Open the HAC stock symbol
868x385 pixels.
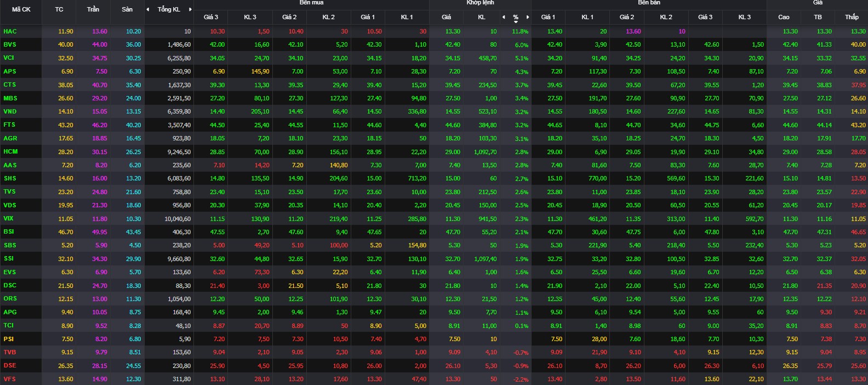pyautogui.click(x=10, y=31)
